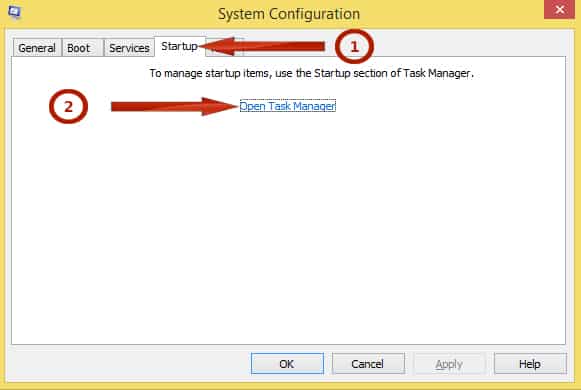The width and height of the screenshot is (581, 390).
Task: Confirm with the OK button
Action: [x=287, y=364]
